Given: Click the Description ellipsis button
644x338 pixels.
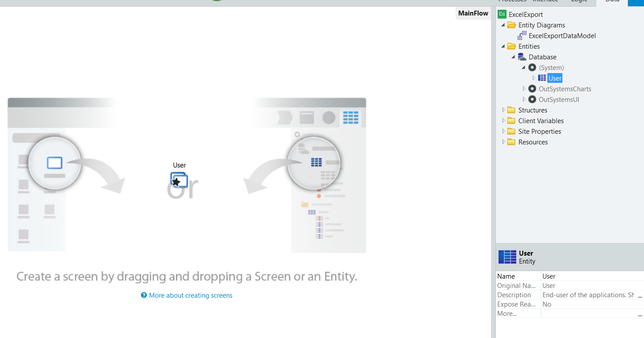Looking at the screenshot, I should (640, 295).
